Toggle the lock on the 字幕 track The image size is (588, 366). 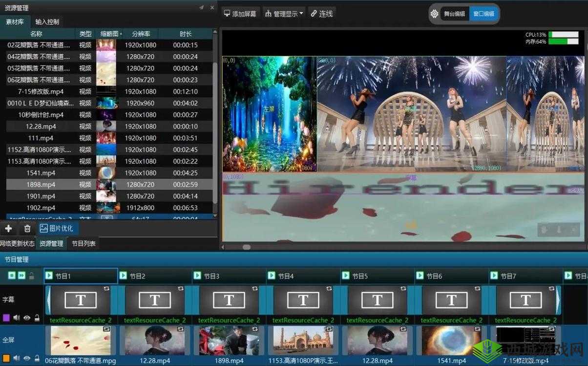click(x=37, y=318)
